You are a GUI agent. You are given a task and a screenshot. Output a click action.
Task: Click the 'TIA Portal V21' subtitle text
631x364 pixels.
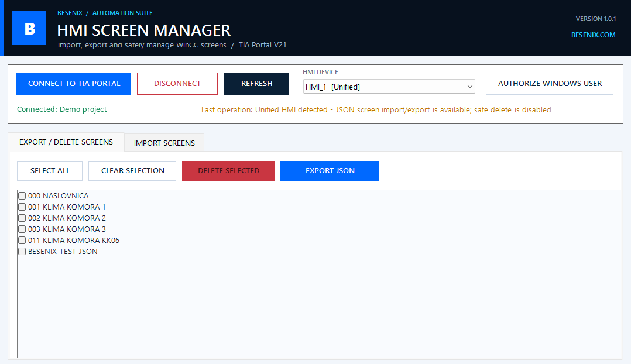click(262, 44)
